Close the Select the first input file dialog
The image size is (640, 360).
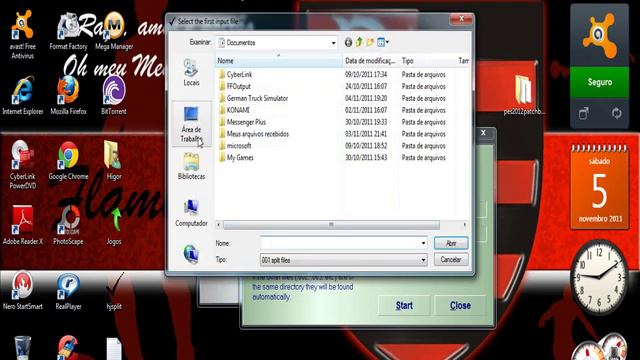(462, 19)
